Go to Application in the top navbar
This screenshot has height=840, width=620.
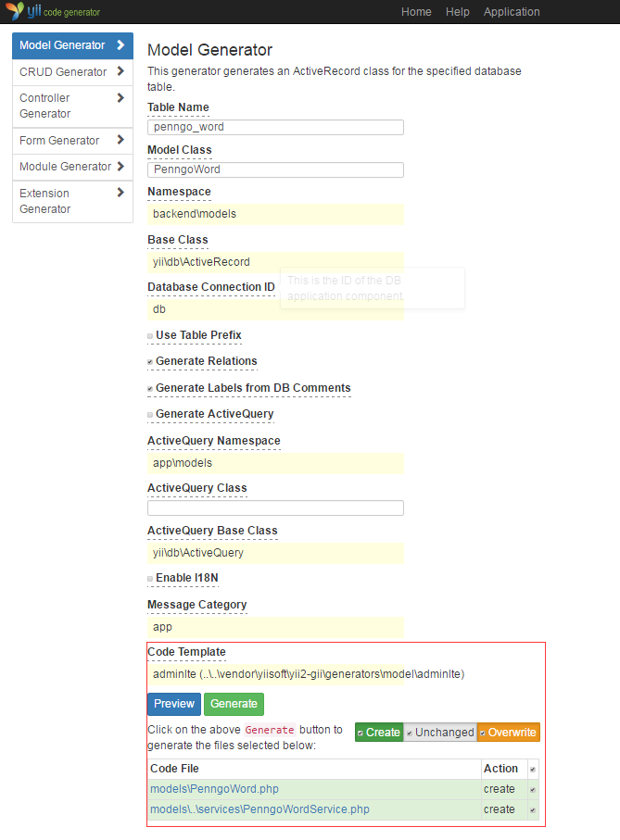click(512, 12)
